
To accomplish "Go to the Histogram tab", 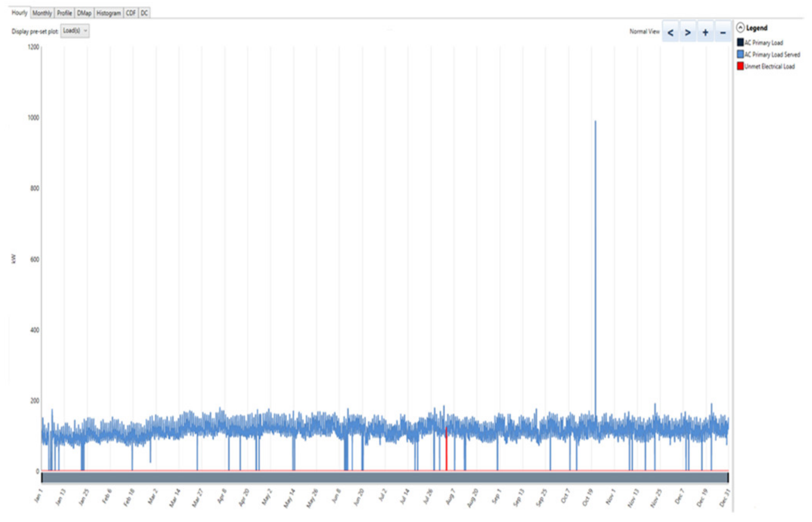I will click(x=108, y=13).
